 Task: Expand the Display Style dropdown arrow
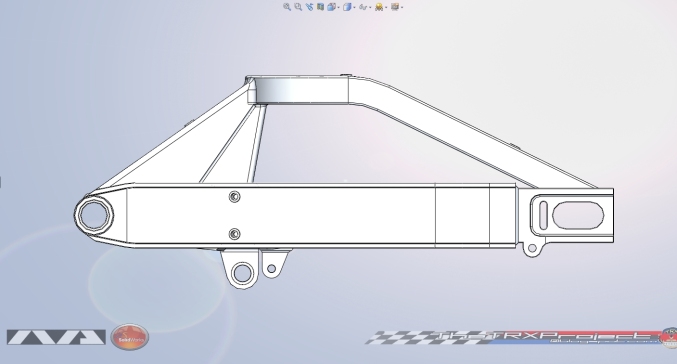354,7
